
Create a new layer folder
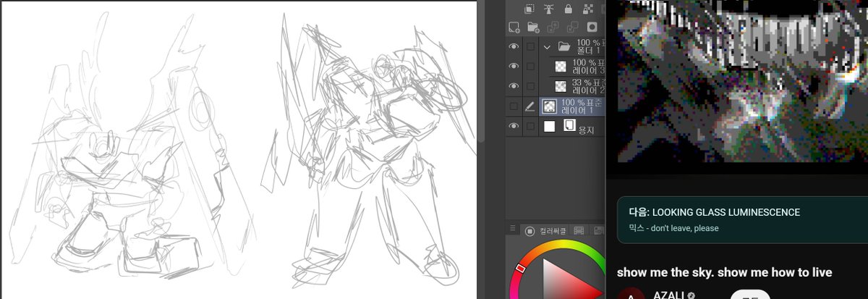coord(534,28)
